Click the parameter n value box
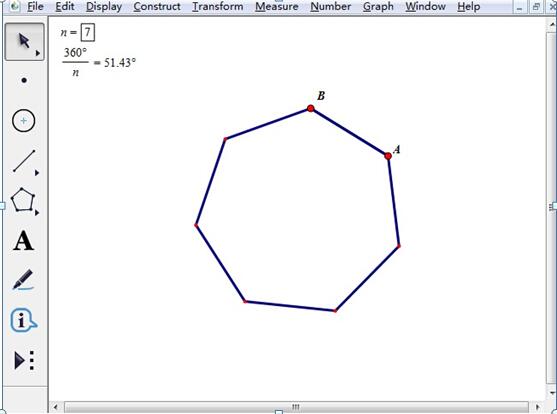Image resolution: width=557 pixels, height=414 pixels. [87, 33]
